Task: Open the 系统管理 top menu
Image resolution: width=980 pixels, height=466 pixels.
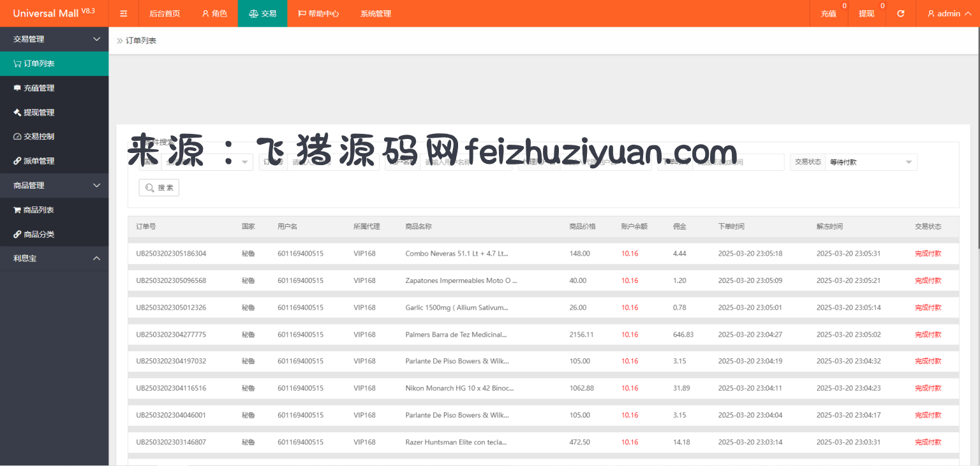Action: pyautogui.click(x=375, y=13)
